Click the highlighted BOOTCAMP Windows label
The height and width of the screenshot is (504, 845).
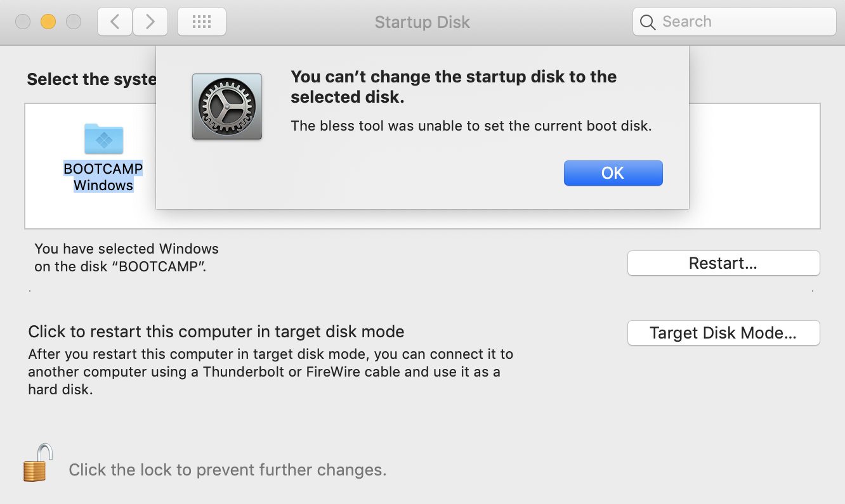[103, 177]
